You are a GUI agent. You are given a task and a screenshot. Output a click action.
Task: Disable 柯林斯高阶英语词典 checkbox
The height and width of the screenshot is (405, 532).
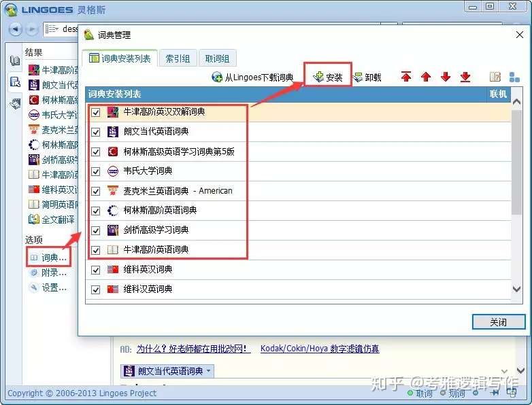(x=96, y=211)
